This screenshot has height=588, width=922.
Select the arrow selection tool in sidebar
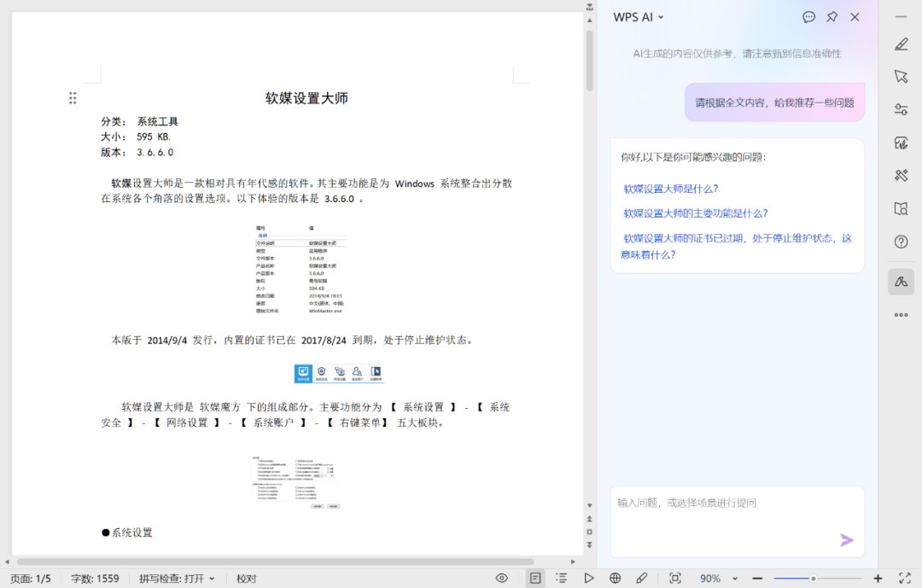(x=901, y=77)
